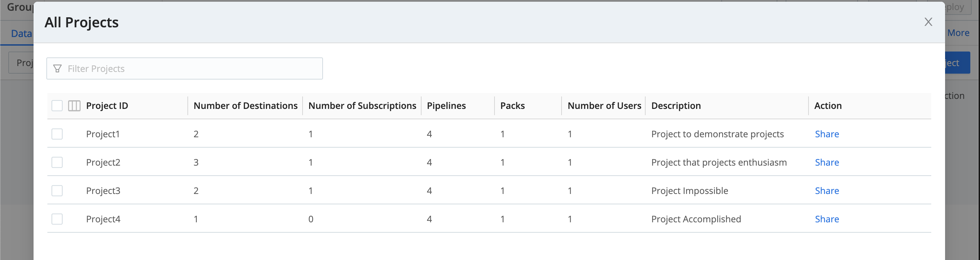
Task: Open the More tab in background page
Action: (x=958, y=33)
